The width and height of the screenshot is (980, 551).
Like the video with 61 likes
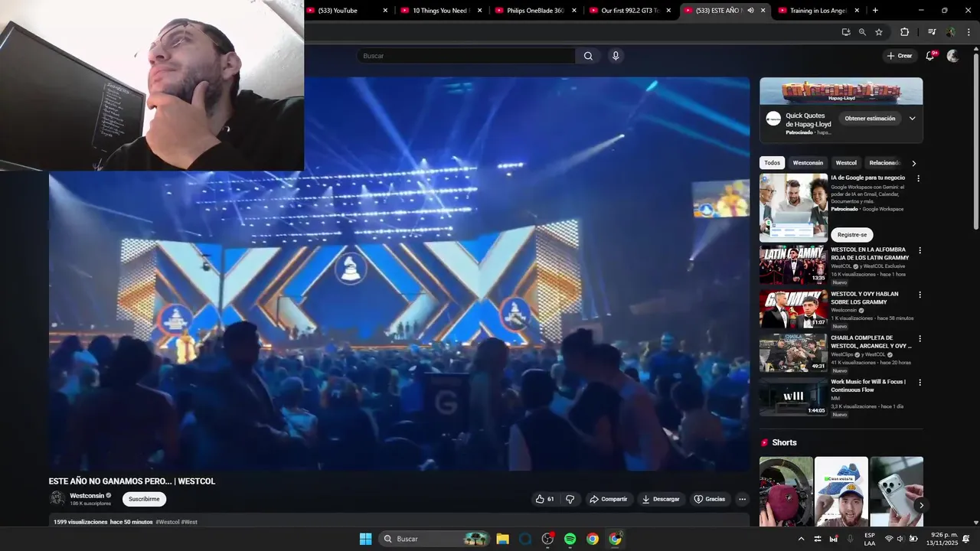(x=544, y=499)
